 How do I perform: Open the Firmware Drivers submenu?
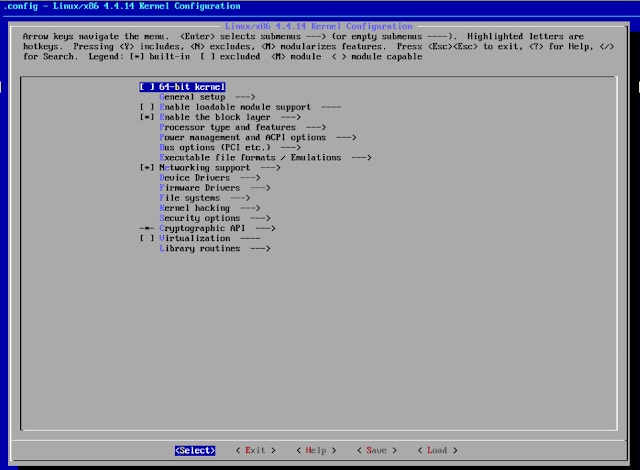click(x=215, y=188)
